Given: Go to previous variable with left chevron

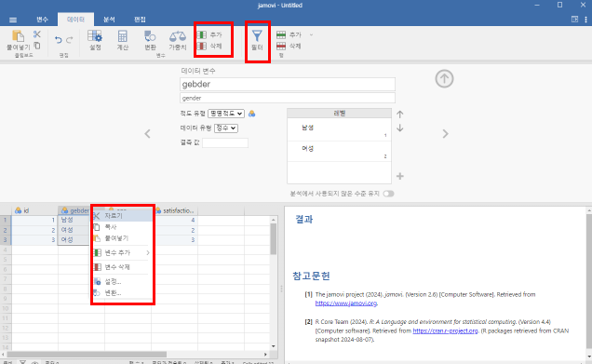Looking at the screenshot, I should [x=148, y=134].
